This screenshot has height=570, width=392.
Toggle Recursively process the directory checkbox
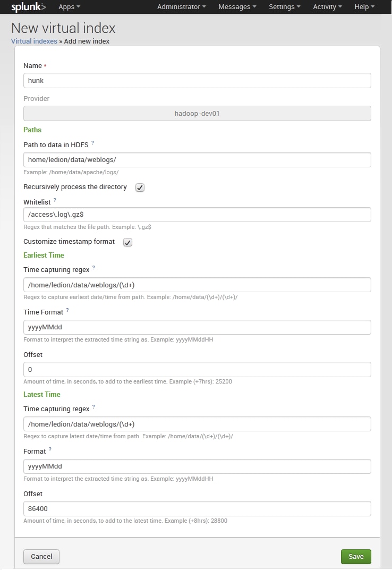(140, 188)
